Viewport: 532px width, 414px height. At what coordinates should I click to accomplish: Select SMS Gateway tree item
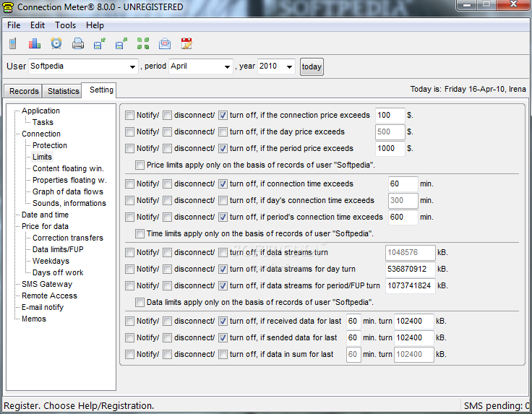47,284
